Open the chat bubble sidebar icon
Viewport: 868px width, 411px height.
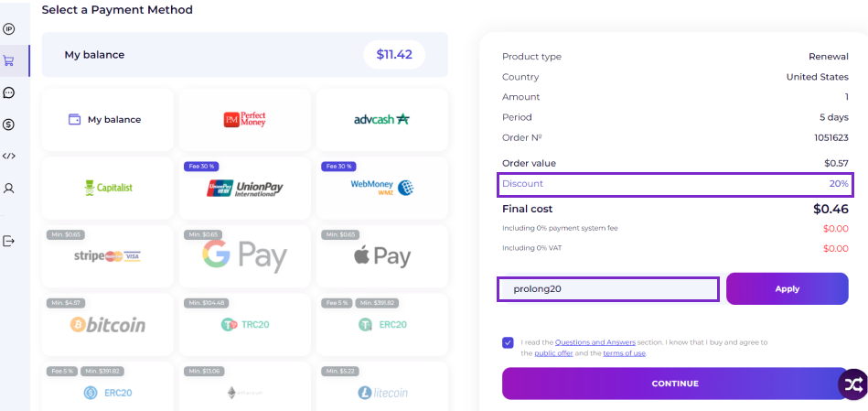click(x=8, y=92)
